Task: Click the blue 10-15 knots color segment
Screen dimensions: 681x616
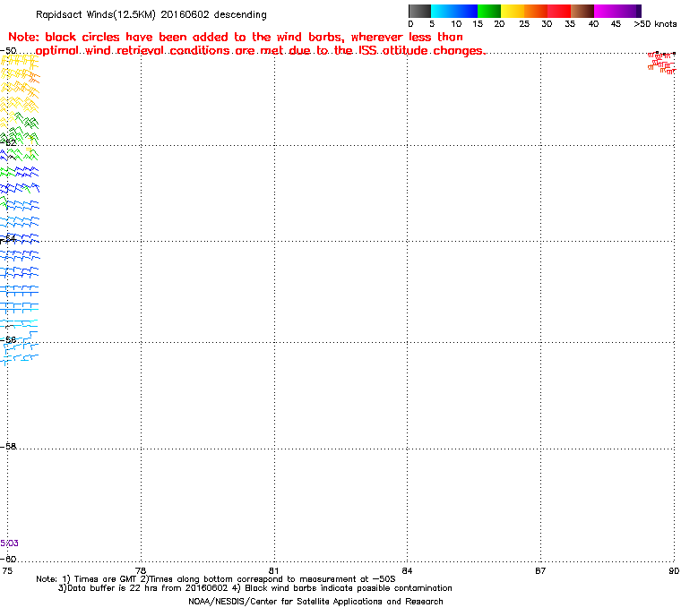Action: coord(466,11)
